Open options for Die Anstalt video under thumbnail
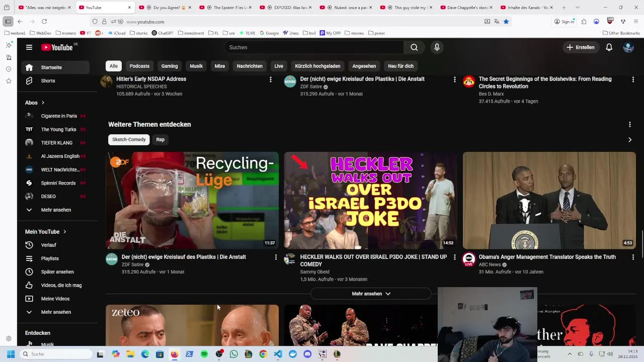This screenshot has width=644, height=362. [276, 257]
